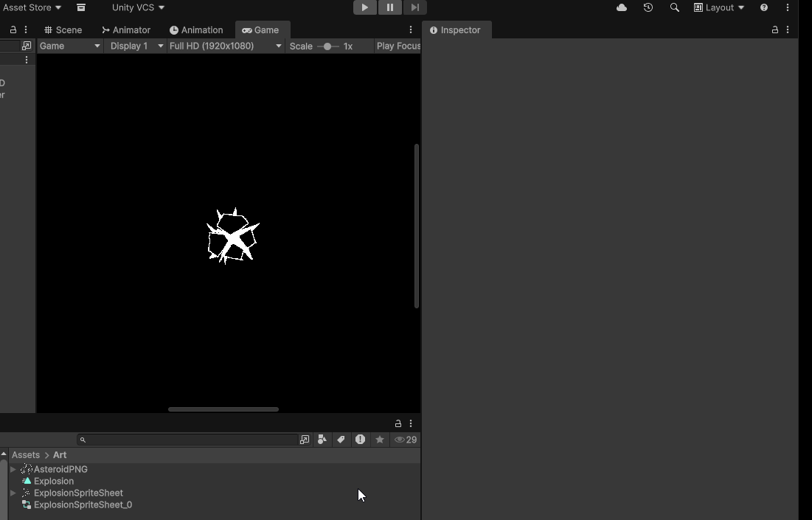
Task: Toggle hidden packages visibility eye icon
Action: [x=406, y=440]
